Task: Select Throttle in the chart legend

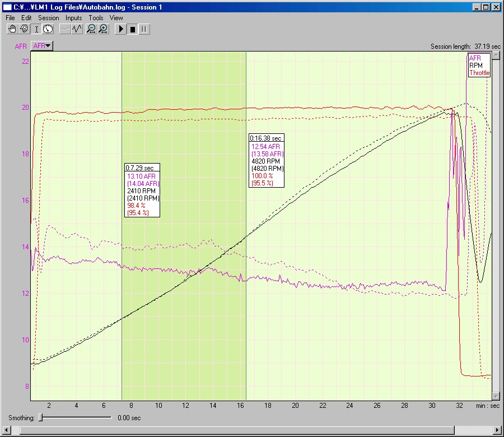Action: tap(479, 73)
